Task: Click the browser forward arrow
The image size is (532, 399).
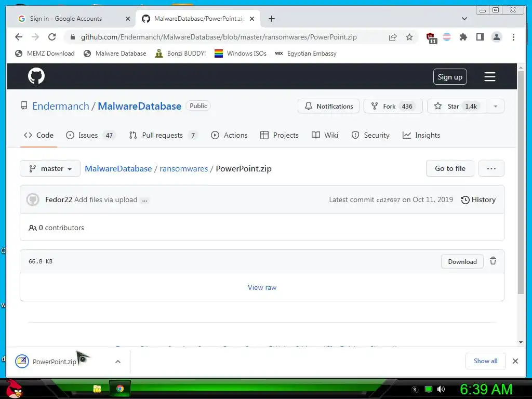Action: (35, 37)
